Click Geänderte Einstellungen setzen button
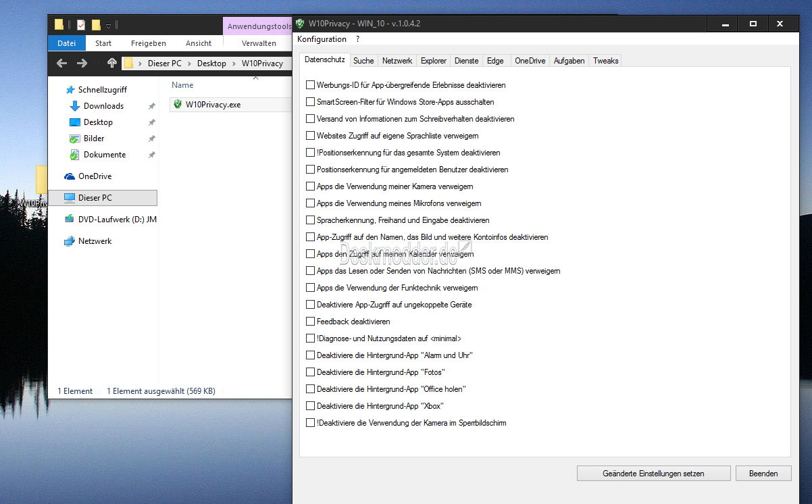The image size is (812, 504). tap(654, 474)
